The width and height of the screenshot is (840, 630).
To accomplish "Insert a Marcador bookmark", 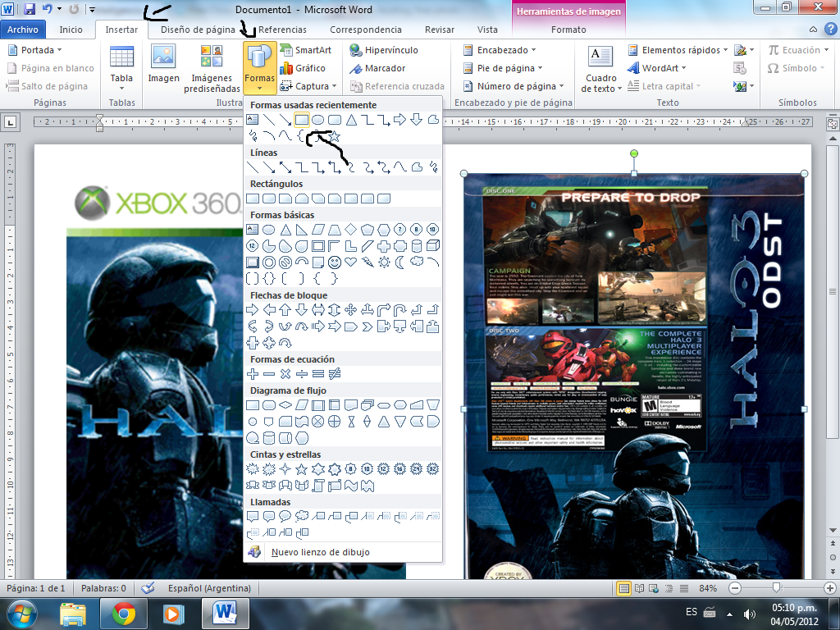I will coord(377,68).
